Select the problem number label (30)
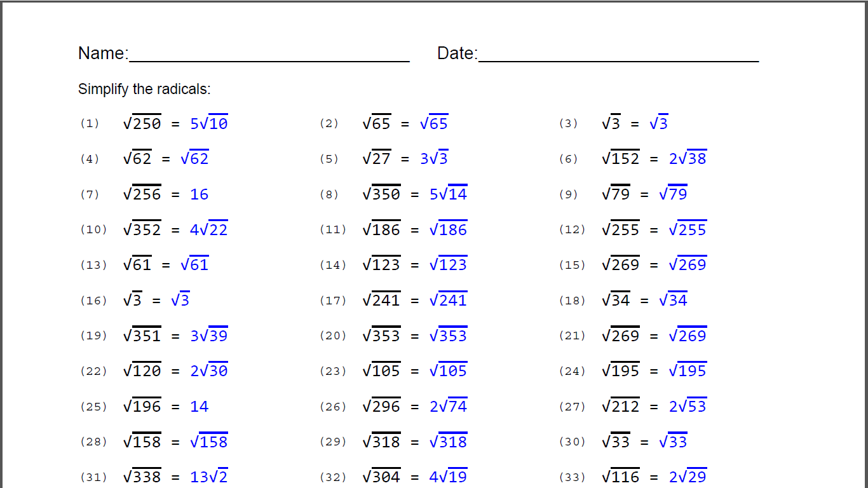 pos(573,442)
